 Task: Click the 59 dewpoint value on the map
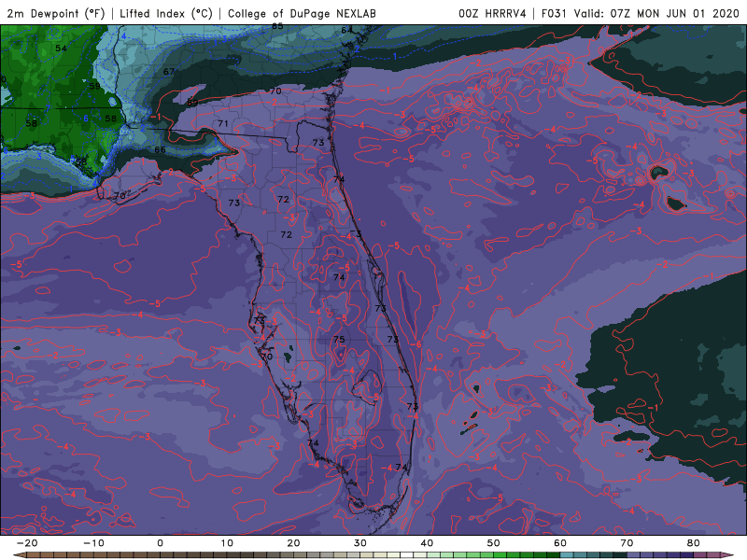click(x=94, y=86)
